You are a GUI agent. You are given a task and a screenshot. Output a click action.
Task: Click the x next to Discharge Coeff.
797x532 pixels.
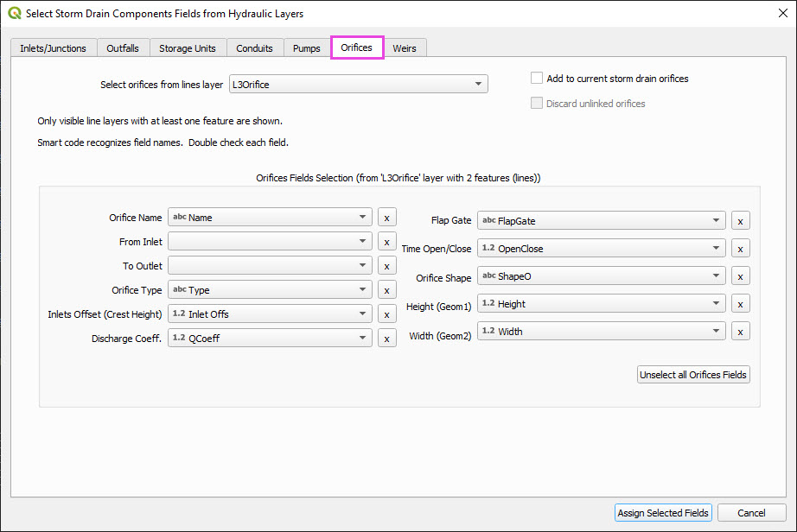pyautogui.click(x=386, y=339)
